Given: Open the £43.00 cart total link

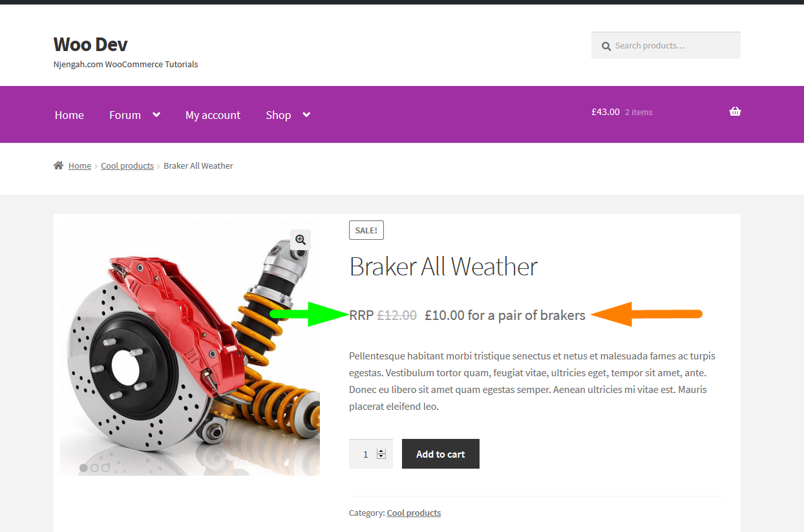Looking at the screenshot, I should click(x=606, y=112).
